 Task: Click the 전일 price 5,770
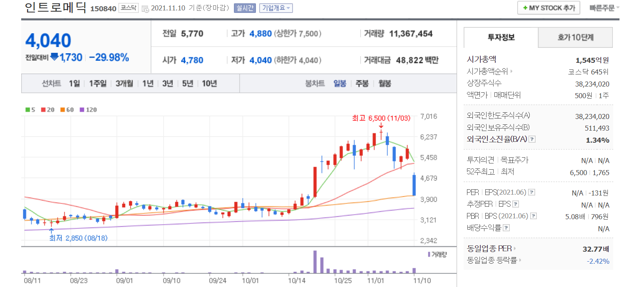click(192, 34)
